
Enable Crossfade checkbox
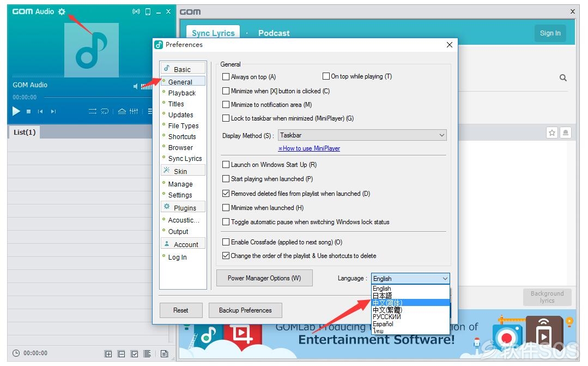pyautogui.click(x=226, y=242)
